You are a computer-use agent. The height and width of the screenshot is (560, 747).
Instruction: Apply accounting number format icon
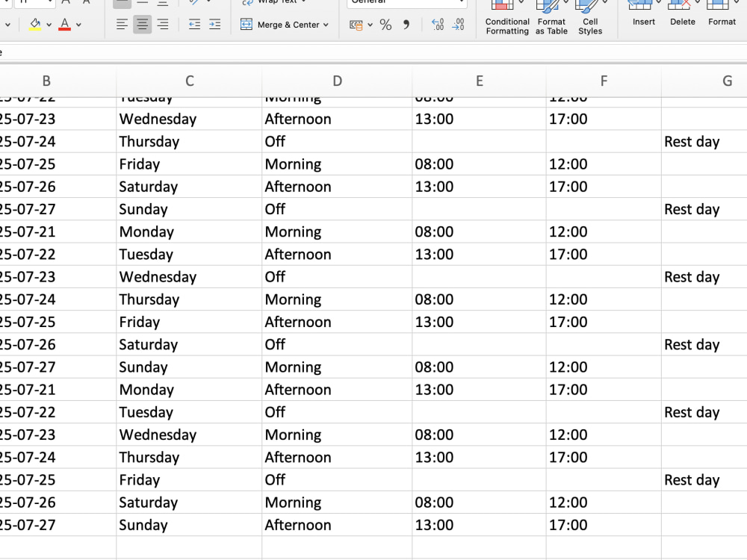point(356,25)
